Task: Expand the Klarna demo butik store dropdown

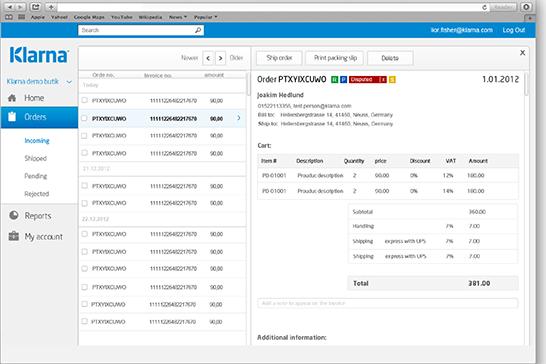Action: pos(69,82)
